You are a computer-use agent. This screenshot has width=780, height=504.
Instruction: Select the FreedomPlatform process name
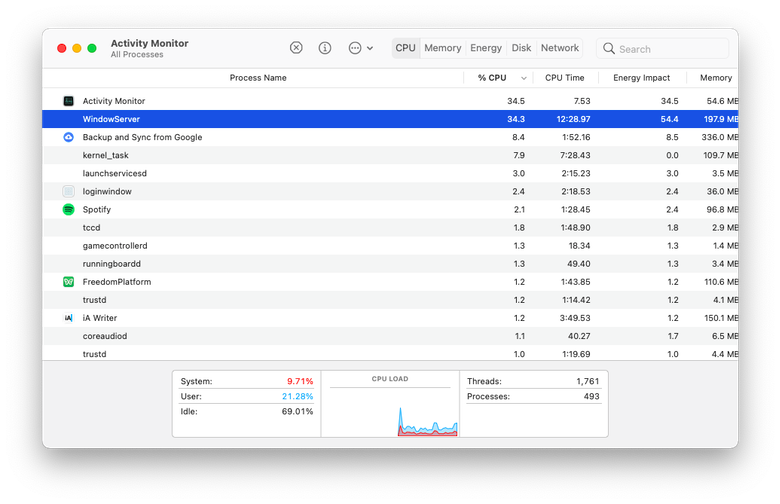pos(117,282)
